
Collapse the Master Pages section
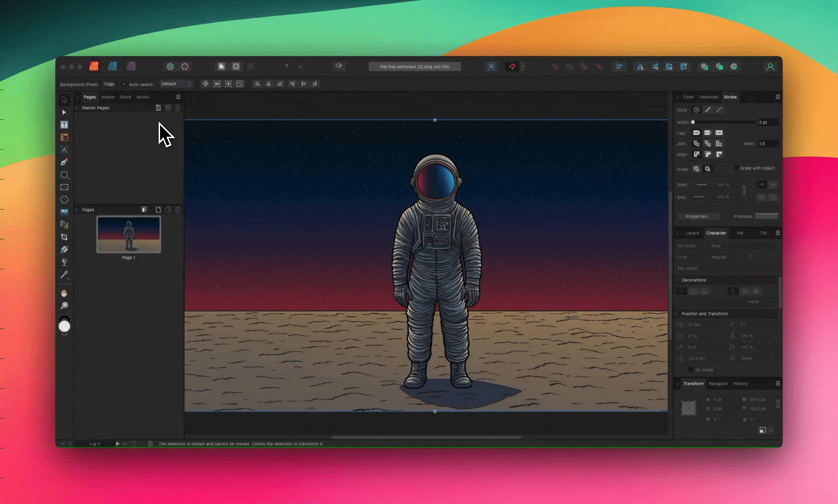pos(77,108)
